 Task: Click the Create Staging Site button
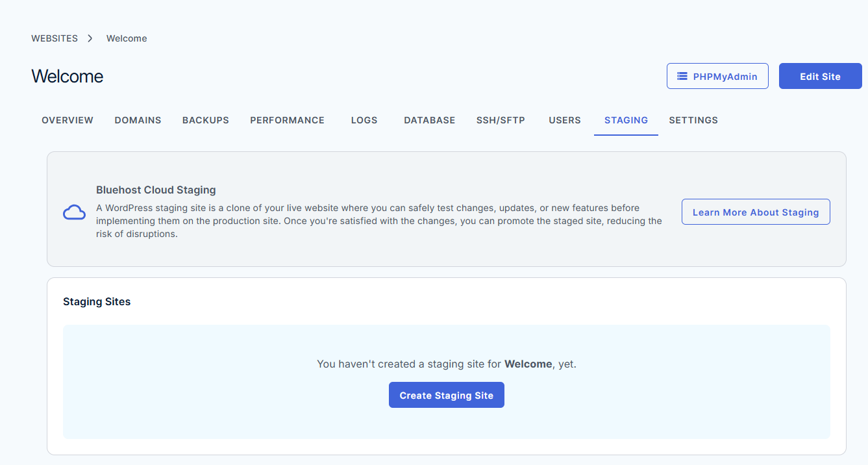(x=447, y=395)
